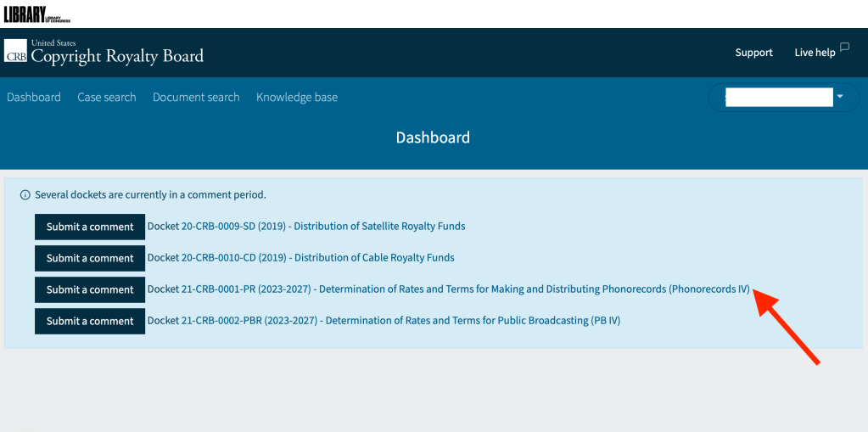Open the Live help text link

(x=815, y=53)
